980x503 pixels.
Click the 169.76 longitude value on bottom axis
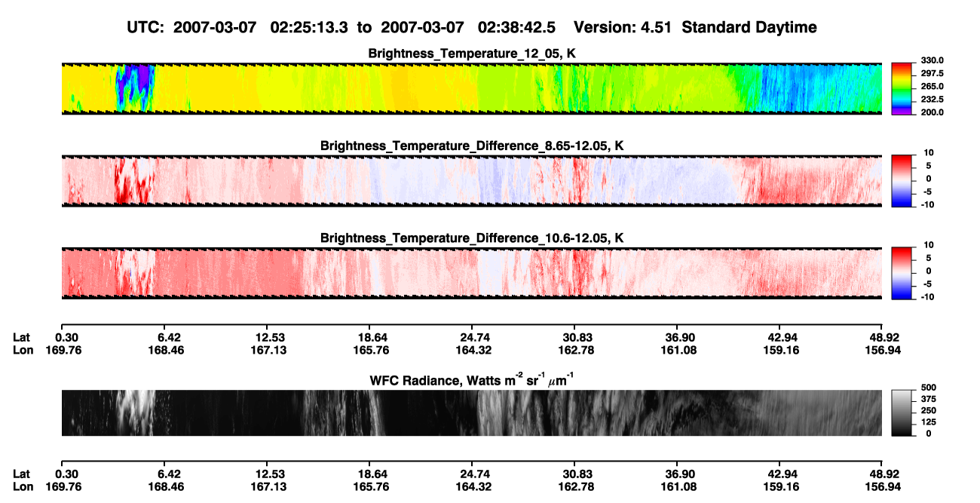click(x=63, y=486)
